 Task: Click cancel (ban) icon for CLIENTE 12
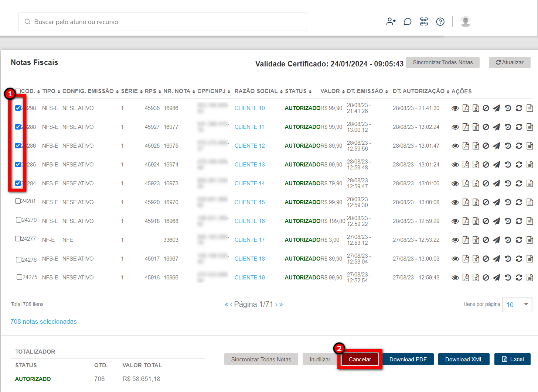pyautogui.click(x=486, y=146)
